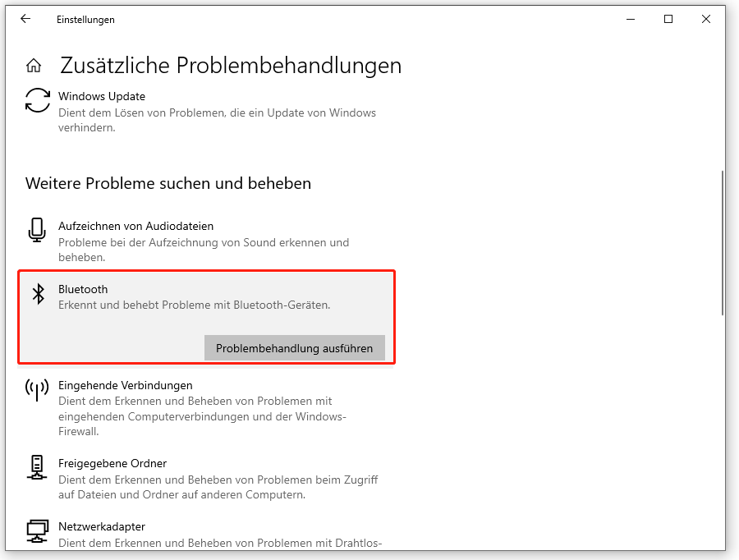The height and width of the screenshot is (560, 739).
Task: Maximize the Einstellungen window
Action: [668, 19]
